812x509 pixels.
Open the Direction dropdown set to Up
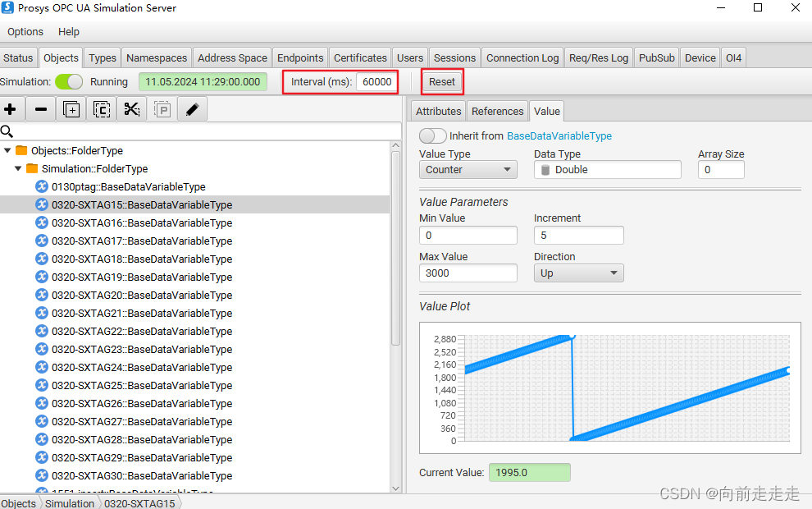[578, 273]
